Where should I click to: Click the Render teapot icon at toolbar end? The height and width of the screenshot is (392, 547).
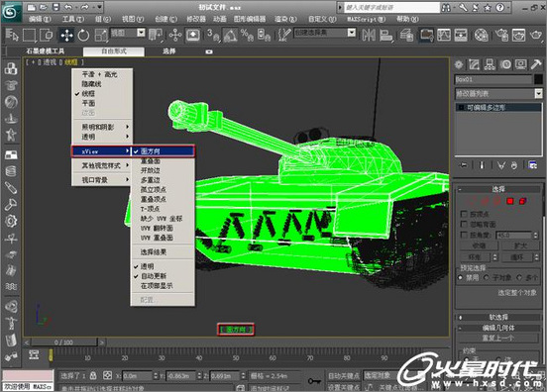pos(536,36)
